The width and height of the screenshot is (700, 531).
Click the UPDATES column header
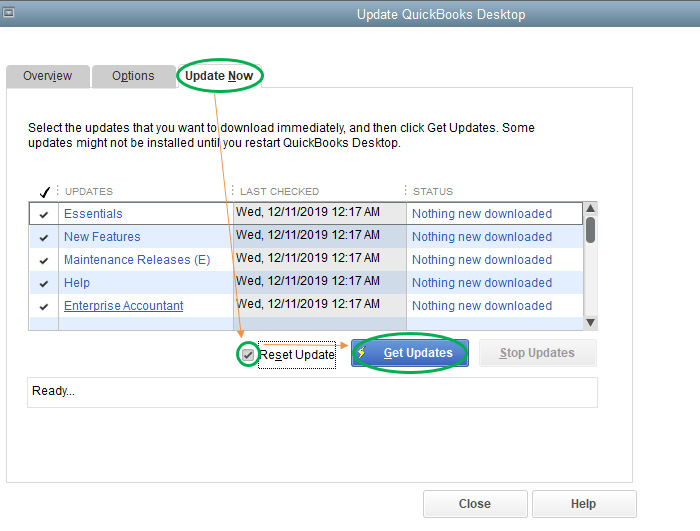tap(89, 192)
